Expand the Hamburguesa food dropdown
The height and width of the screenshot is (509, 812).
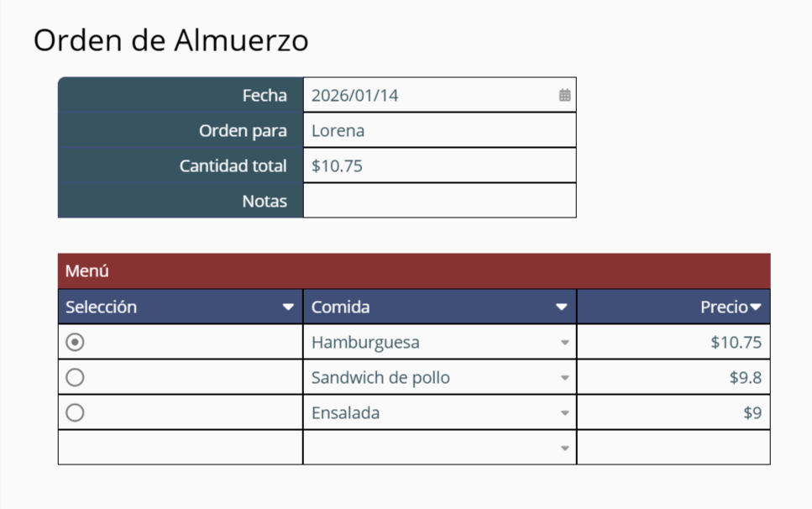[x=564, y=342]
